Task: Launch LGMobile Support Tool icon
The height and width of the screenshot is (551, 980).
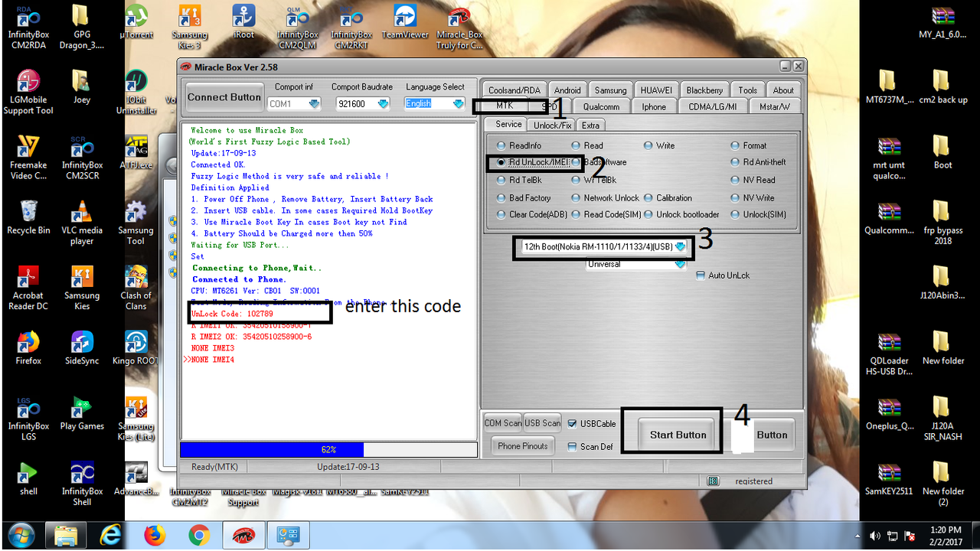Action: point(29,92)
